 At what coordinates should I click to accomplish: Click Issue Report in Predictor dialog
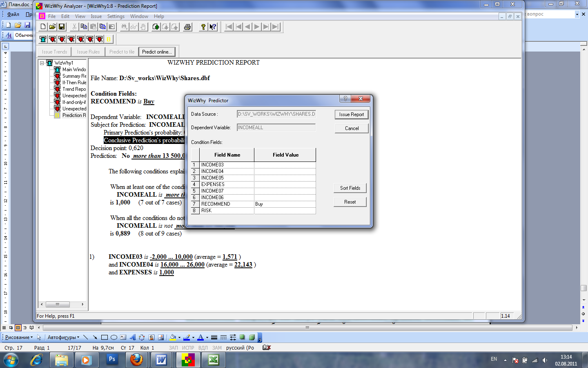(352, 114)
